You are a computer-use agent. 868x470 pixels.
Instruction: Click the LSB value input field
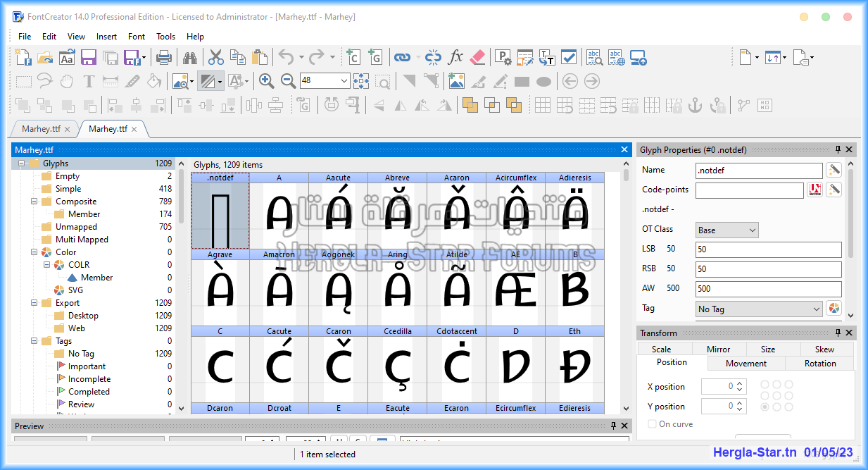768,249
